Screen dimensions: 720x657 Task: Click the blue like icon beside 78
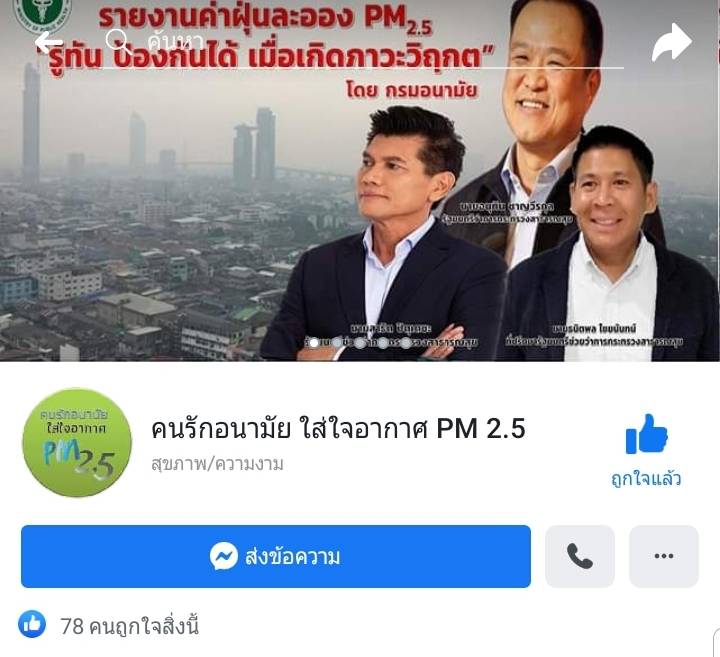click(x=32, y=624)
